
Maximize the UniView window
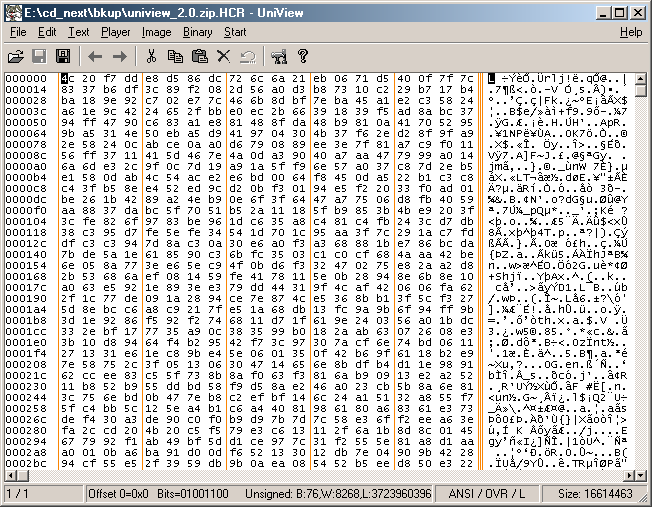click(619, 13)
